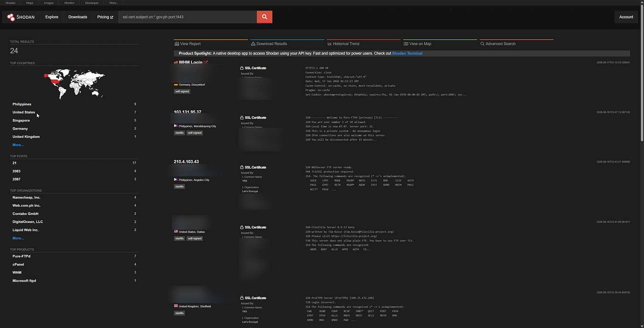Open the WHM Login external link icon
Screen dimensions: 644x328
coord(206,62)
